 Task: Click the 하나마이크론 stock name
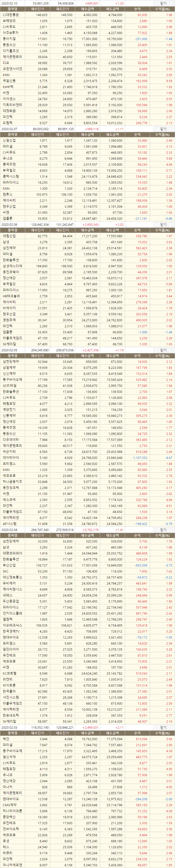pos(12,811)
